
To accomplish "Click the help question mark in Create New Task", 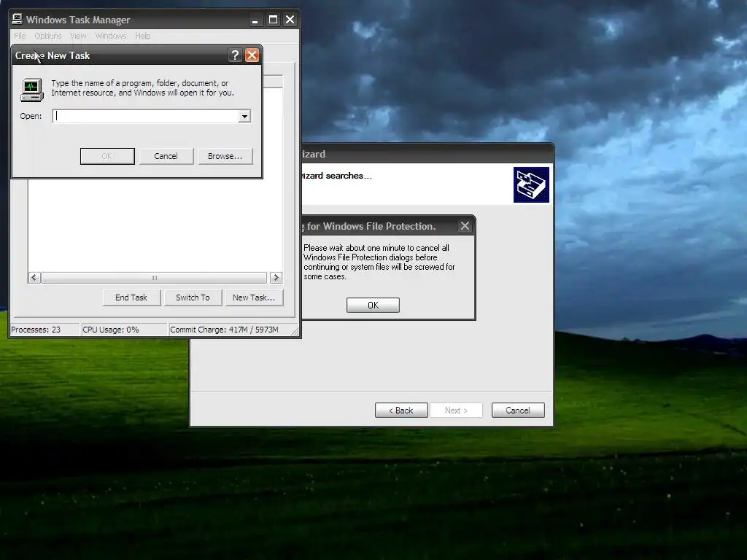I will point(235,55).
